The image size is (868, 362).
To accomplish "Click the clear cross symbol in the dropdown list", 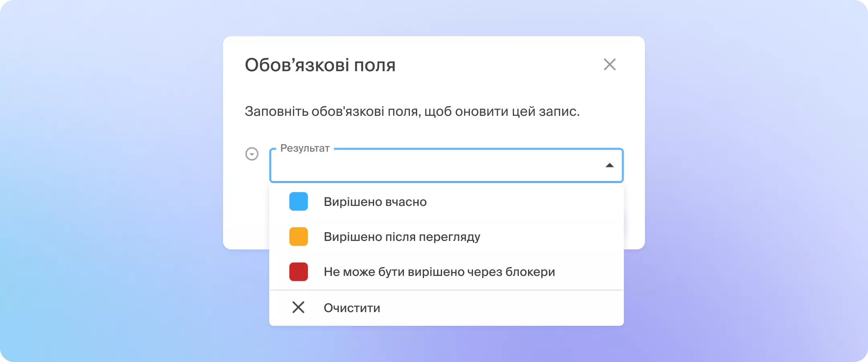I will click(298, 307).
